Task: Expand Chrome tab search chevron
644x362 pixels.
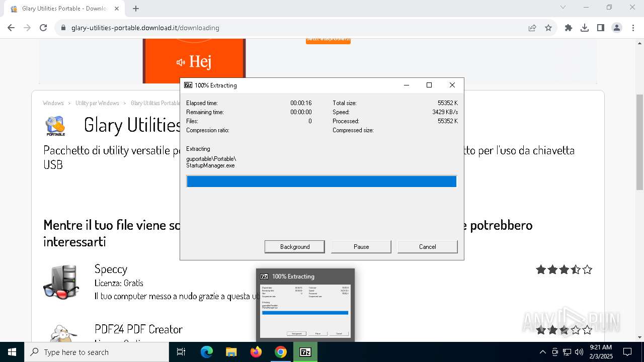Action: (x=563, y=7)
